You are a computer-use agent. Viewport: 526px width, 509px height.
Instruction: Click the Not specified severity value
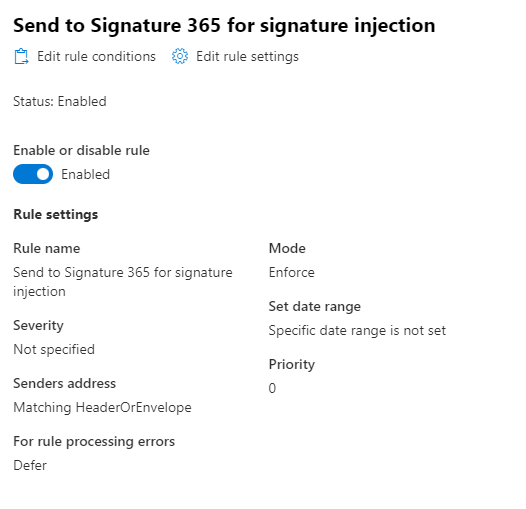[54, 350]
